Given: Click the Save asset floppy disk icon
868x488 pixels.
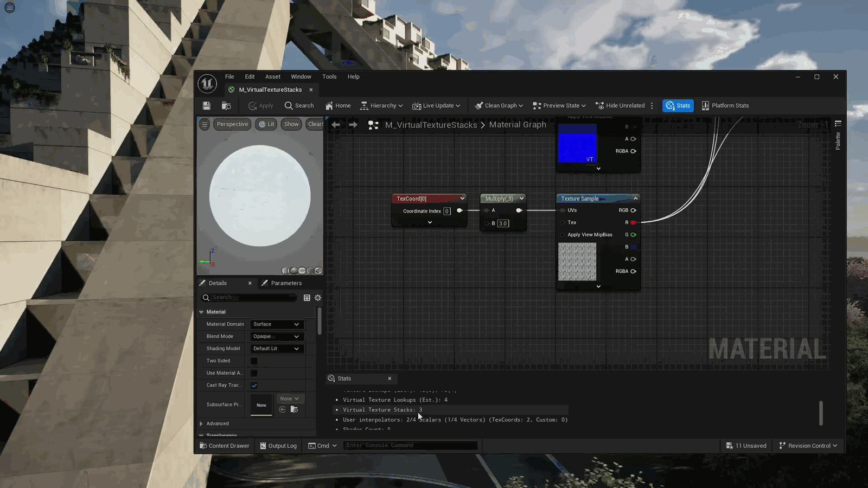Looking at the screenshot, I should pos(206,106).
